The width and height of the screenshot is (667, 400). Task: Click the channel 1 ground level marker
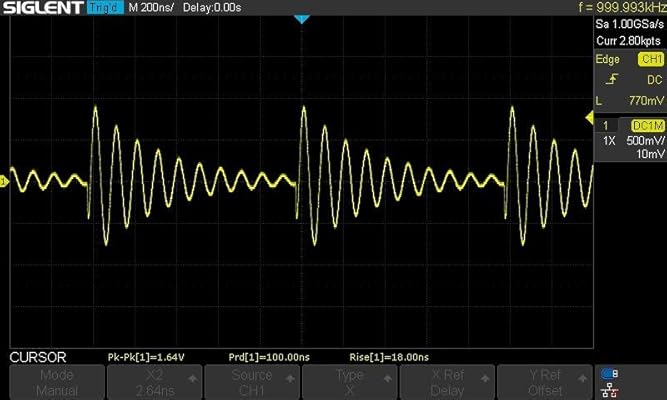(x=4, y=182)
